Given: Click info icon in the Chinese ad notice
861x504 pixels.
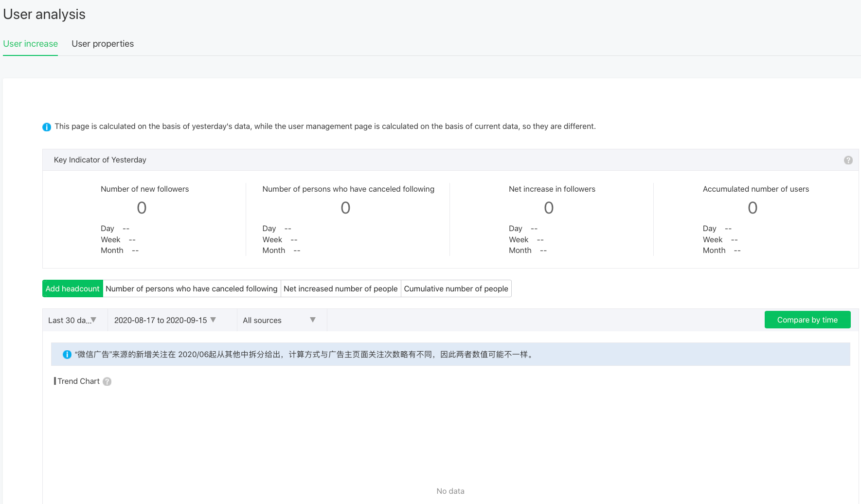Looking at the screenshot, I should pos(67,355).
